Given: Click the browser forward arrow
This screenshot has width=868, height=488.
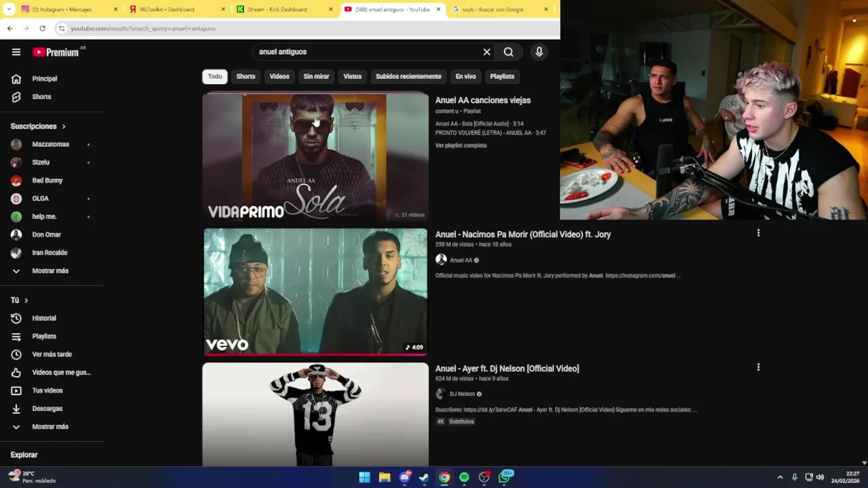Looking at the screenshot, I should [x=26, y=28].
